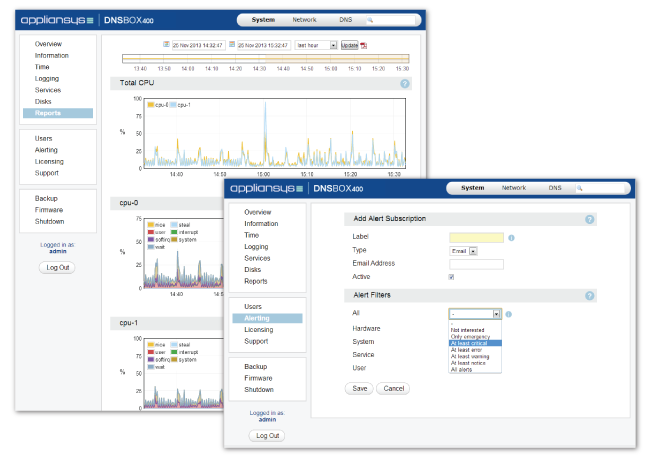Screen dimensions: 650x473
Task: Click the appliansys logo in Reports window
Action: 57,20
